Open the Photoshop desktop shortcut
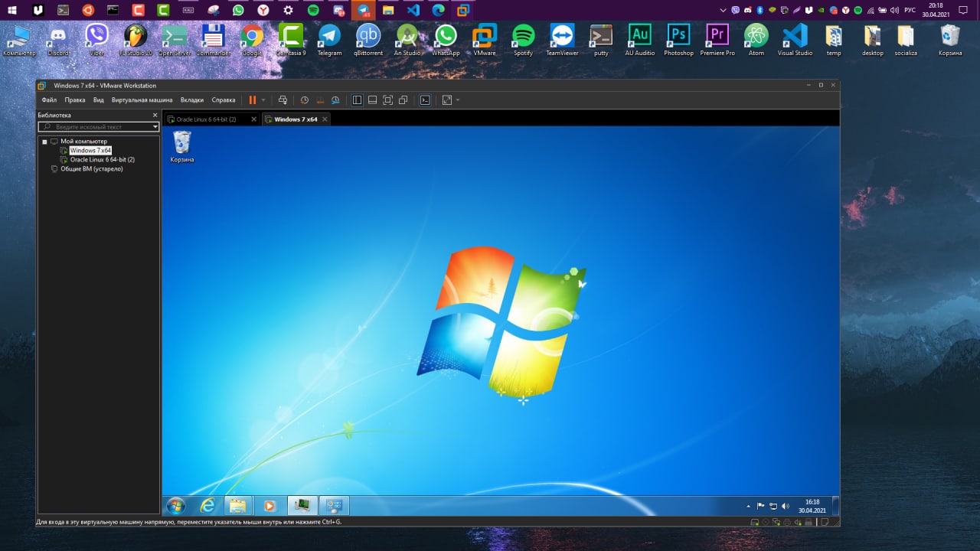This screenshot has height=551, width=980. pyautogui.click(x=678, y=40)
